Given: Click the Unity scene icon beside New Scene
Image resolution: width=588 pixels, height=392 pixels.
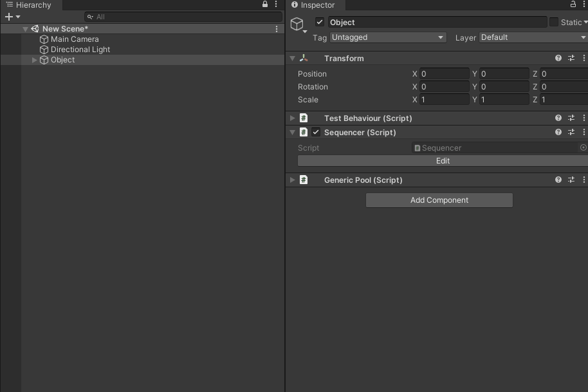Looking at the screenshot, I should coord(35,29).
